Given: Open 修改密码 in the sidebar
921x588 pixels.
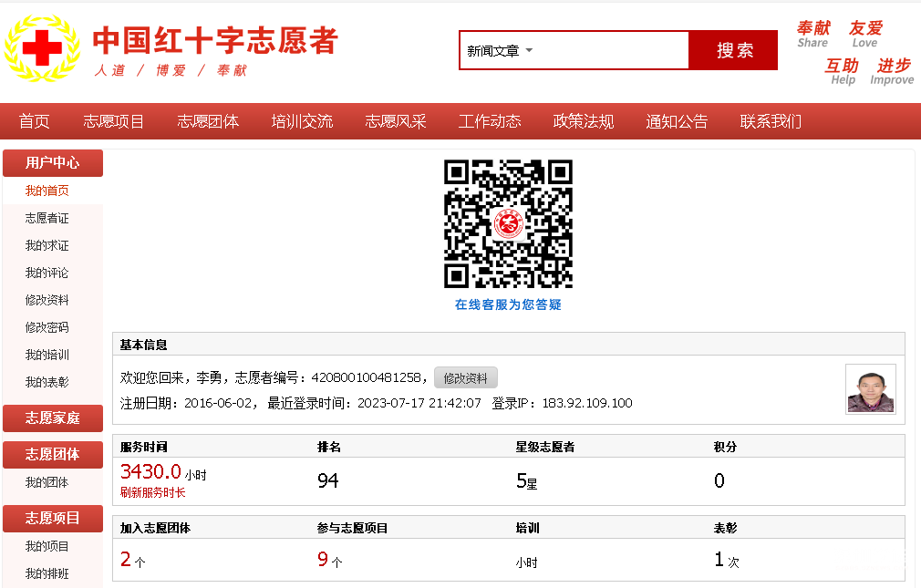Looking at the screenshot, I should (x=47, y=328).
